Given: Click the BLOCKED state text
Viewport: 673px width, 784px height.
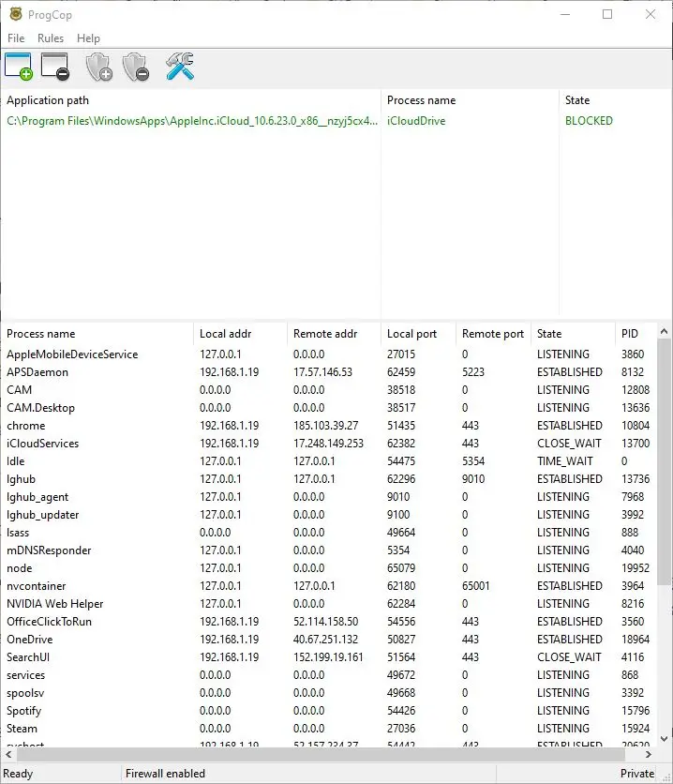Looking at the screenshot, I should [x=589, y=121].
